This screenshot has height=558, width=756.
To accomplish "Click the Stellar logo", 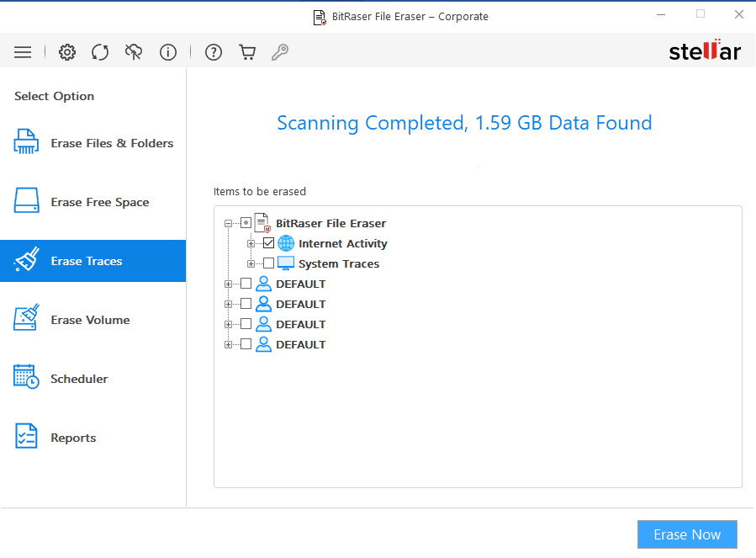I will click(x=705, y=50).
